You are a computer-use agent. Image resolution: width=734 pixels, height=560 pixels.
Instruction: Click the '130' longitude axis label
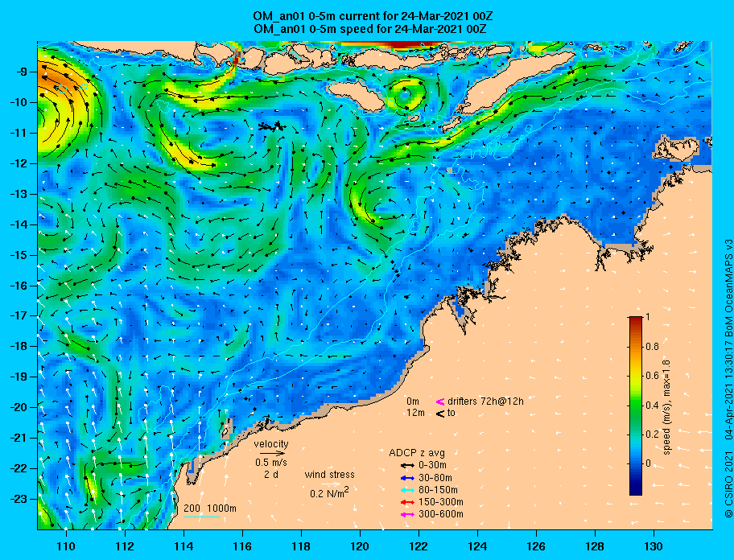pos(654,546)
